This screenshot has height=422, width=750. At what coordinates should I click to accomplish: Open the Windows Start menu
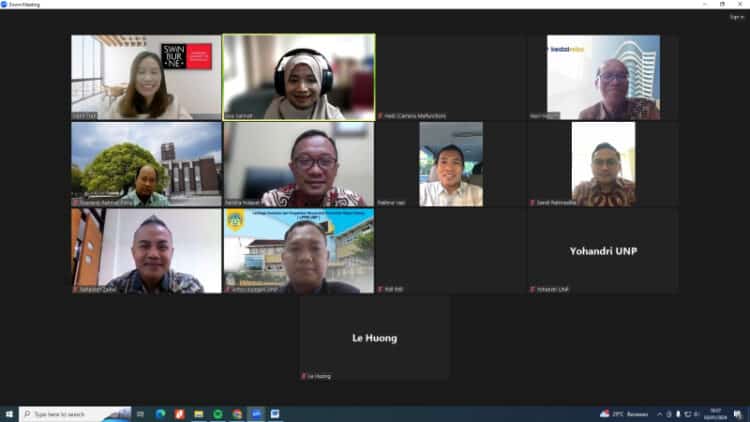coord(9,414)
